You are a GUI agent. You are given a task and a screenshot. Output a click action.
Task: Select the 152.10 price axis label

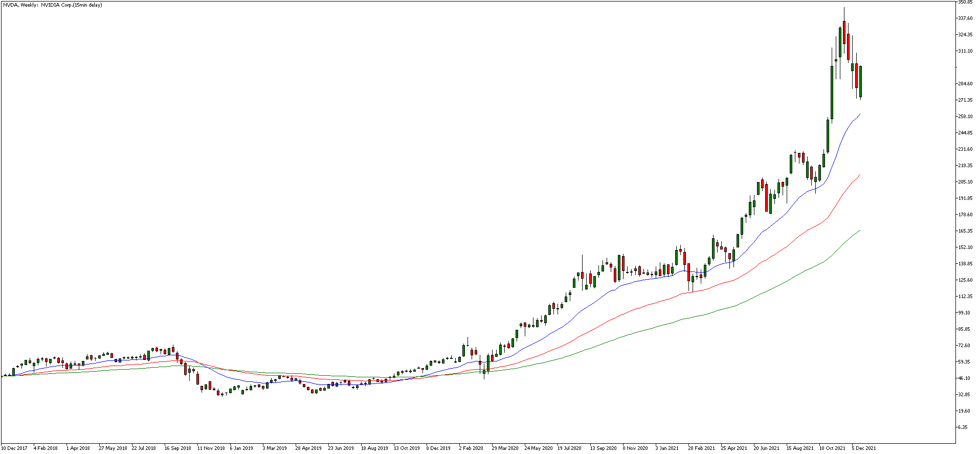pyautogui.click(x=965, y=247)
